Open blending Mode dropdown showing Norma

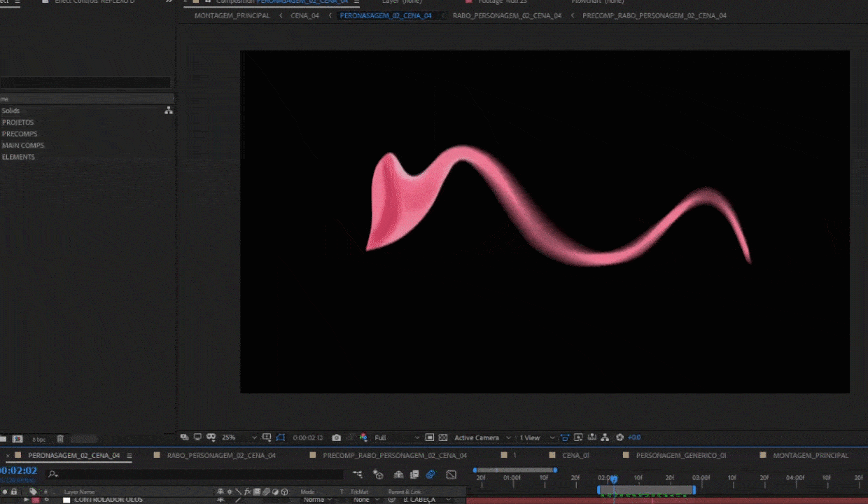318,500
